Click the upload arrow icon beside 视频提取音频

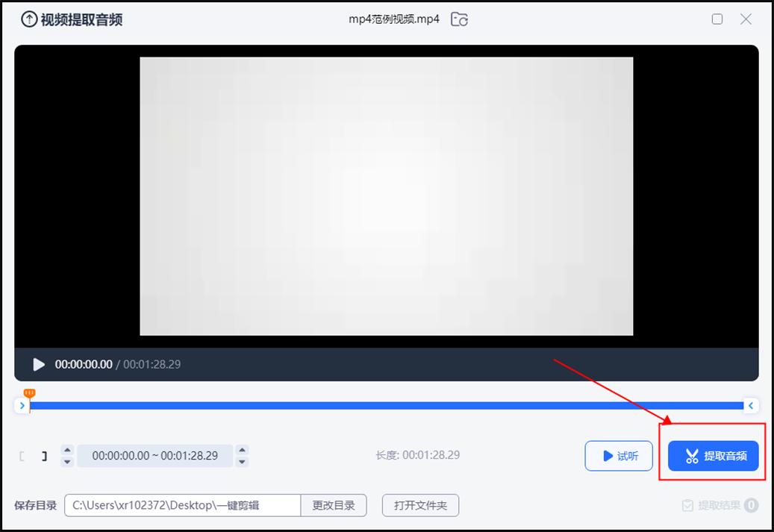[28, 19]
